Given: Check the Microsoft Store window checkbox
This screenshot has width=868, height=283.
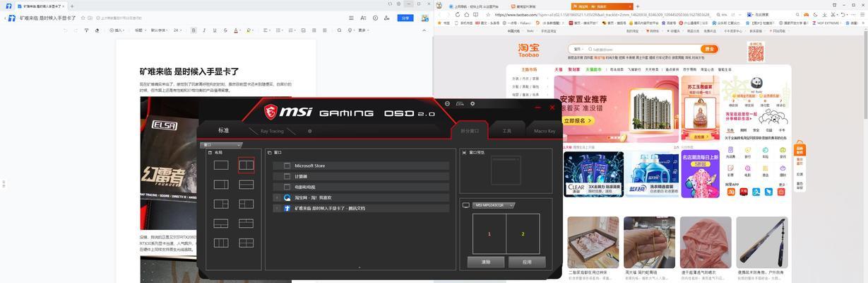Looking at the screenshot, I should [287, 166].
